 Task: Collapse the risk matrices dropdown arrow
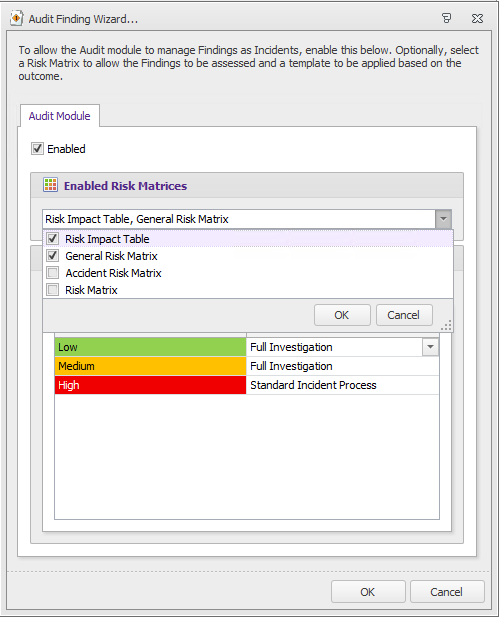[x=443, y=219]
